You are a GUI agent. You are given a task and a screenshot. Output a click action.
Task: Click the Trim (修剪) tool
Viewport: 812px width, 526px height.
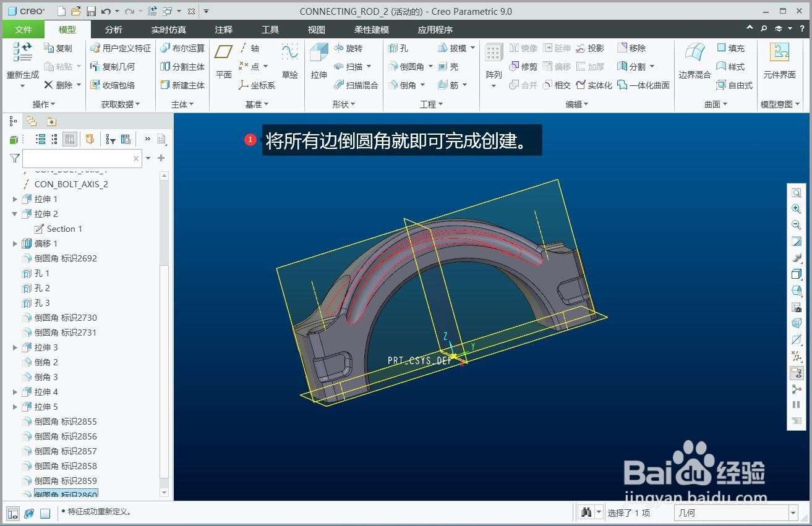pyautogui.click(x=523, y=67)
